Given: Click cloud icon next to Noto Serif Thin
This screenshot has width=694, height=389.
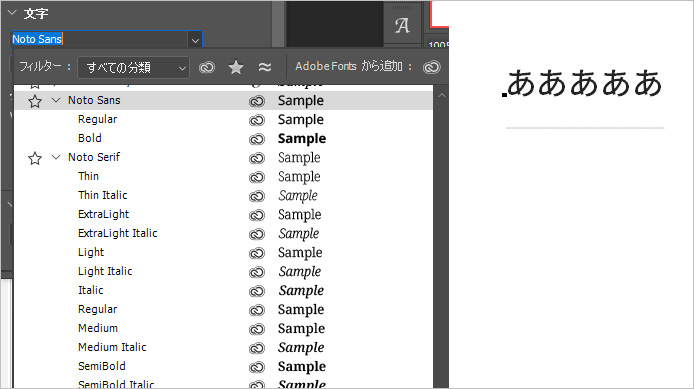Looking at the screenshot, I should click(257, 177).
